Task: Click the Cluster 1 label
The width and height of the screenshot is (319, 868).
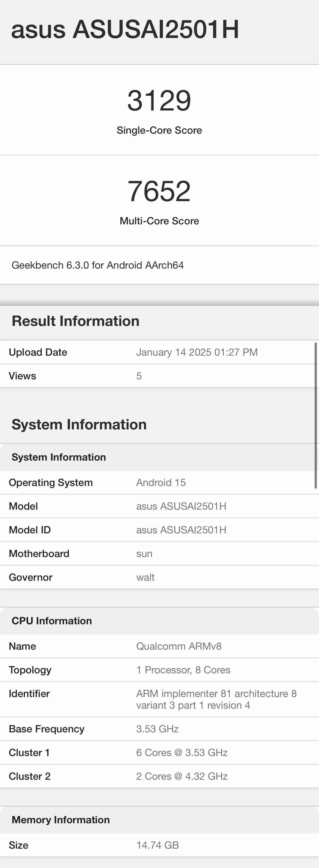Action: point(29,752)
